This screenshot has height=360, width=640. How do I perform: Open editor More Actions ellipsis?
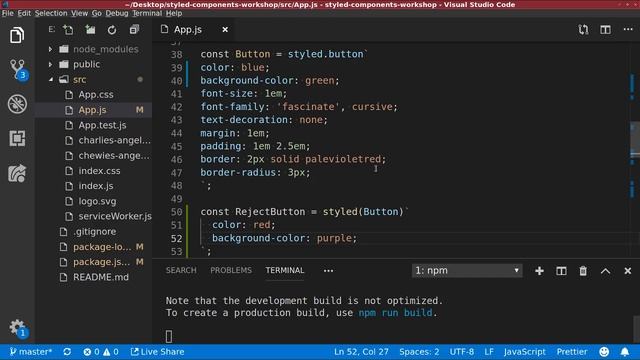(628, 29)
